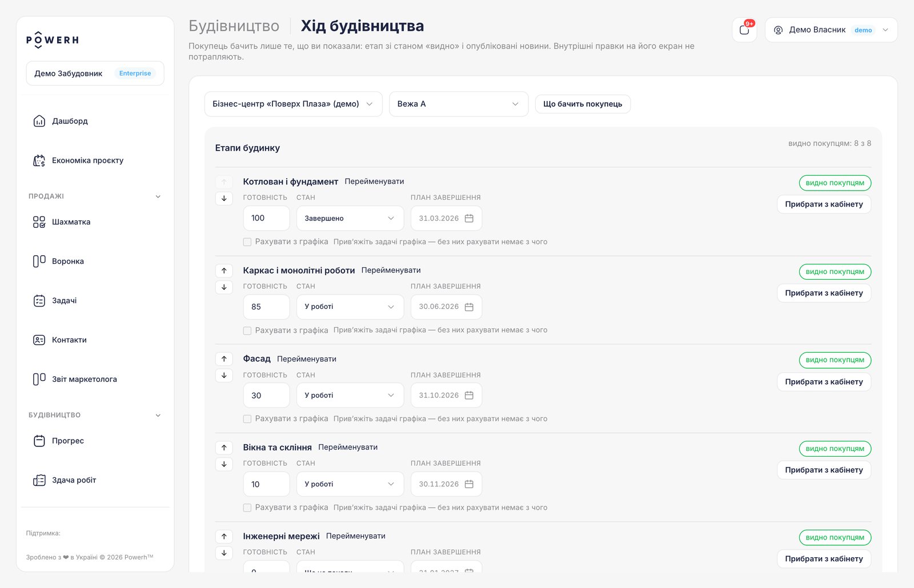Click Перейменувати next to Фасад
Image resolution: width=914 pixels, height=588 pixels.
307,359
